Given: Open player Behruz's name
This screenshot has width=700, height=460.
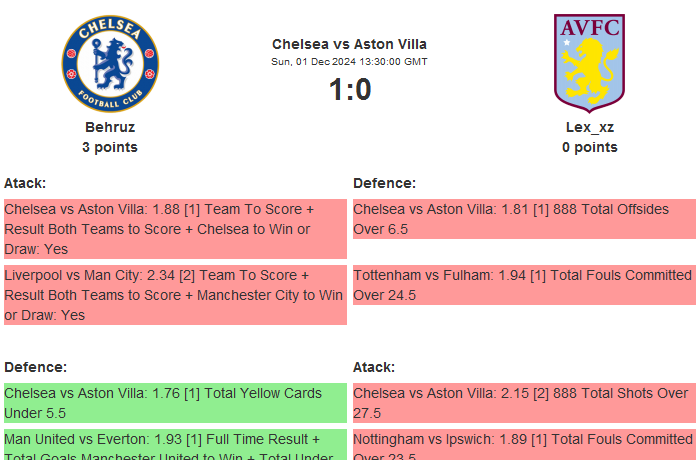Looking at the screenshot, I should pos(110,127).
